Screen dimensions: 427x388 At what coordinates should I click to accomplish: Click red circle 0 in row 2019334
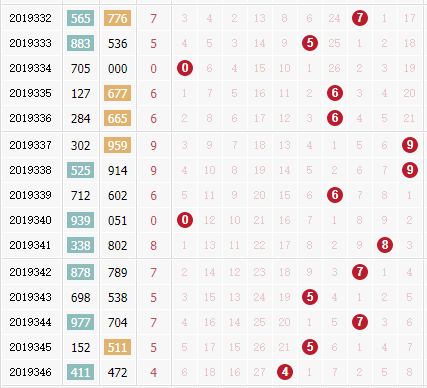185,68
